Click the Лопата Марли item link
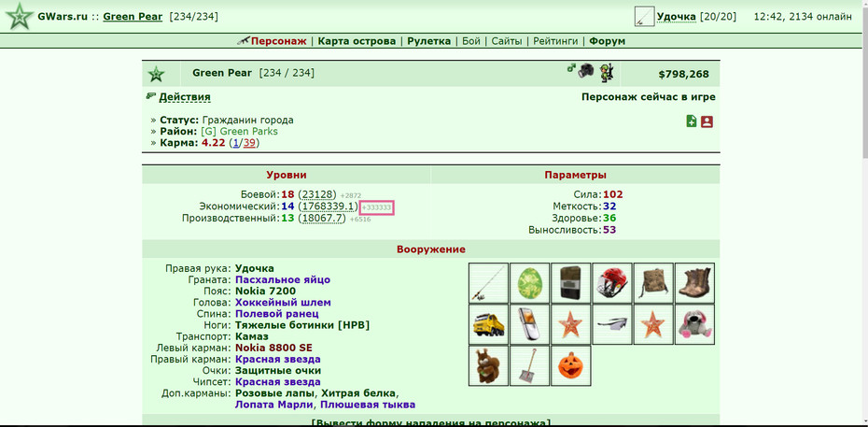This screenshot has height=427, width=868. point(274,405)
